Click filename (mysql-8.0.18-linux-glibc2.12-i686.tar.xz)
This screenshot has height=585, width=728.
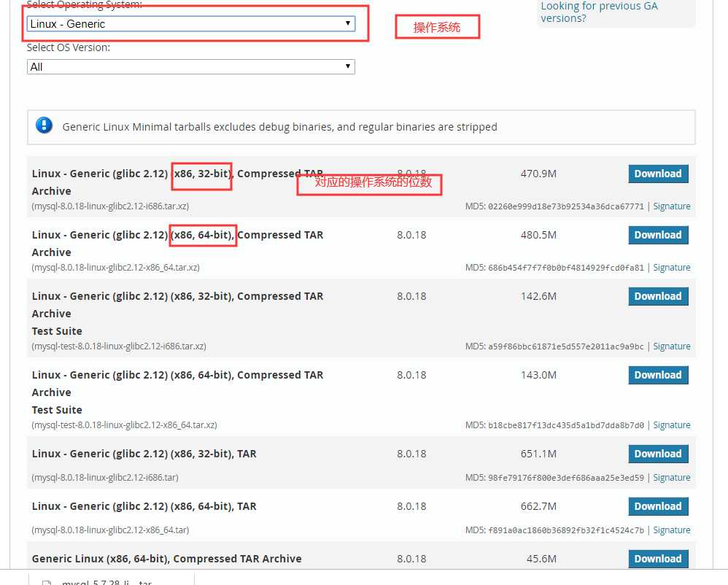tap(110, 206)
